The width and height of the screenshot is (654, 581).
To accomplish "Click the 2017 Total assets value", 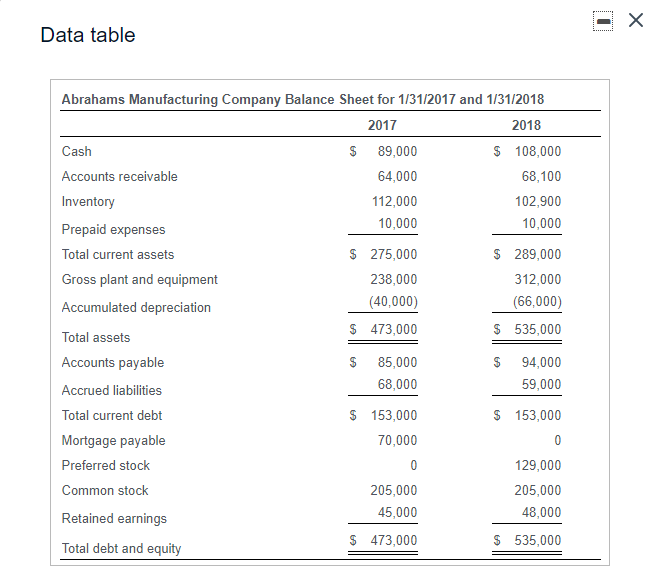I will point(394,329).
